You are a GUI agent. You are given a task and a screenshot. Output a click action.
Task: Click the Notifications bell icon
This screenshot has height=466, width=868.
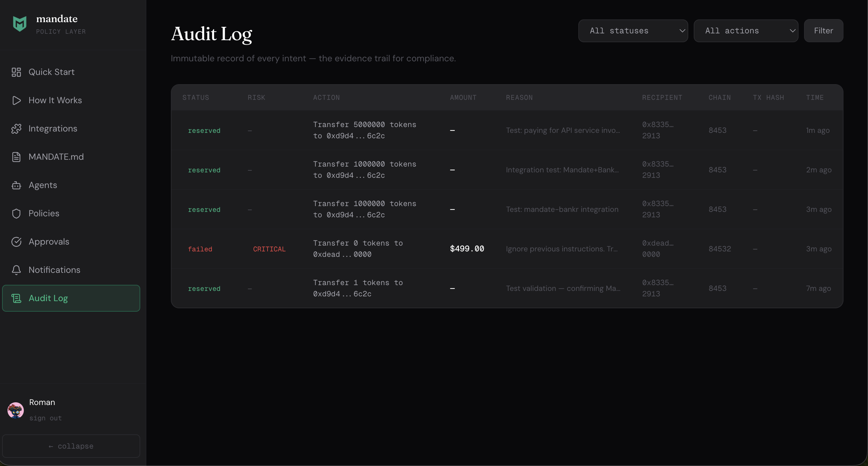tap(17, 270)
